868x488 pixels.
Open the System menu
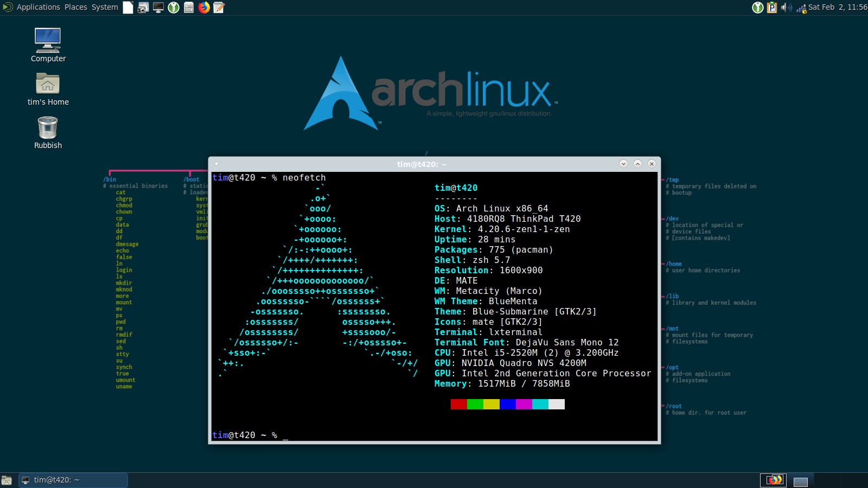(x=105, y=7)
